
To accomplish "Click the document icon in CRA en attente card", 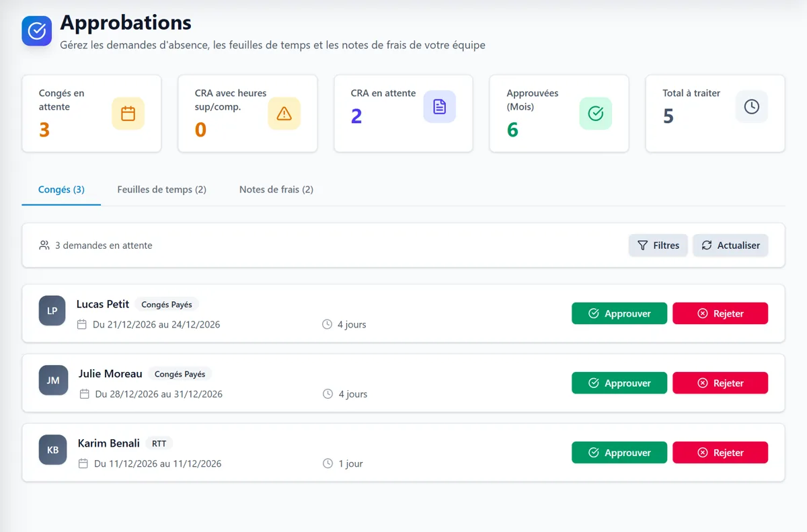I will coord(440,107).
